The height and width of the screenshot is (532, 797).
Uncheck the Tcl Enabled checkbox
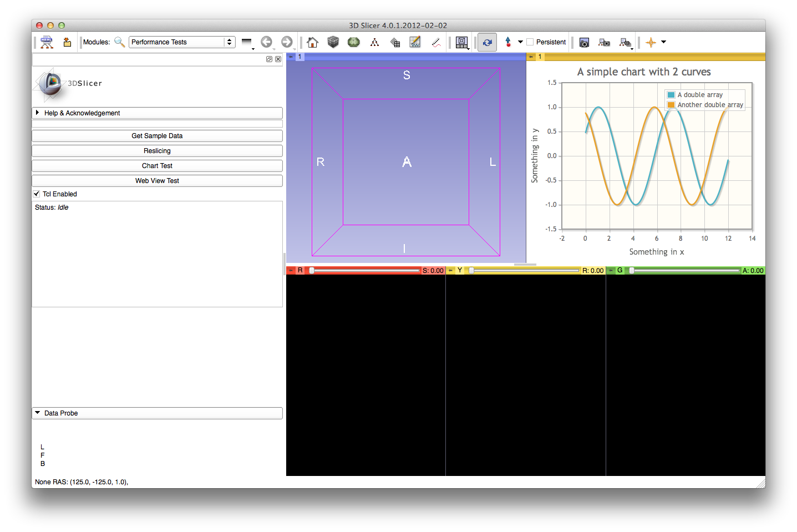[37, 194]
